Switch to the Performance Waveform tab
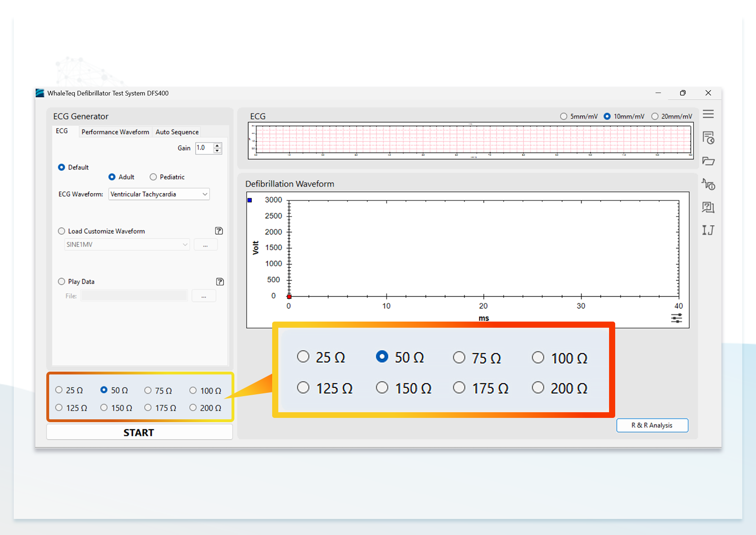 click(115, 132)
